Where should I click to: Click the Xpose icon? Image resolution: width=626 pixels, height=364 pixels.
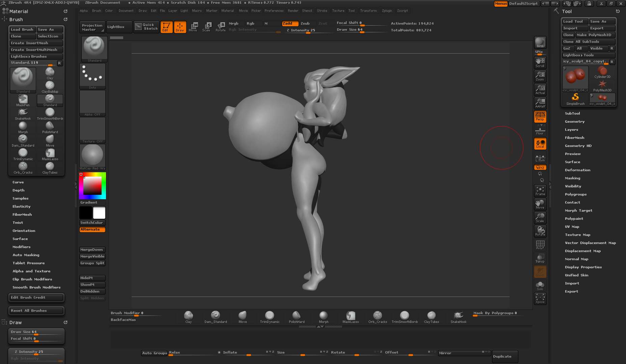pos(540,298)
